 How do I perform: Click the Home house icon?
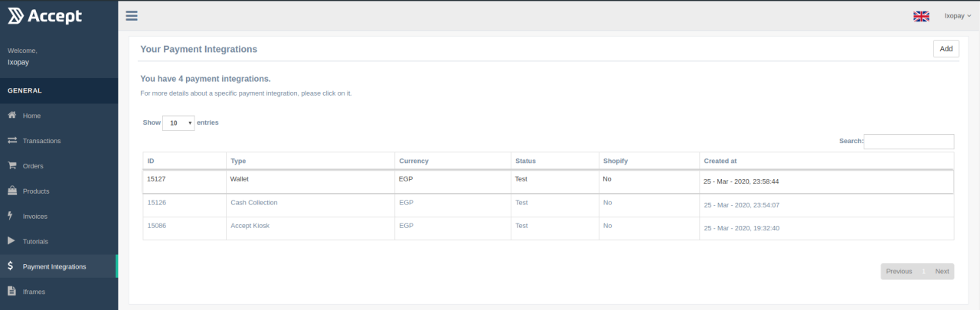click(12, 116)
